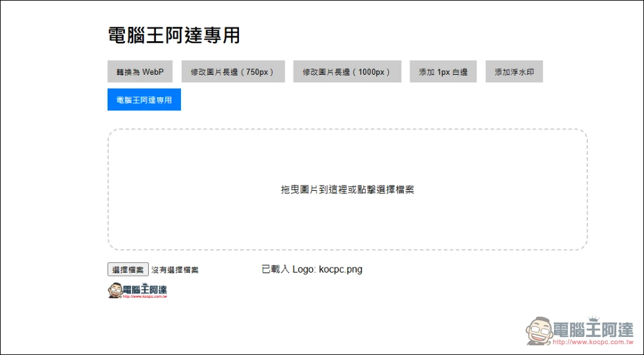Screen dimensions: 644x355
Task: Click the 沒有選擇檔案 status text
Action: [175, 270]
